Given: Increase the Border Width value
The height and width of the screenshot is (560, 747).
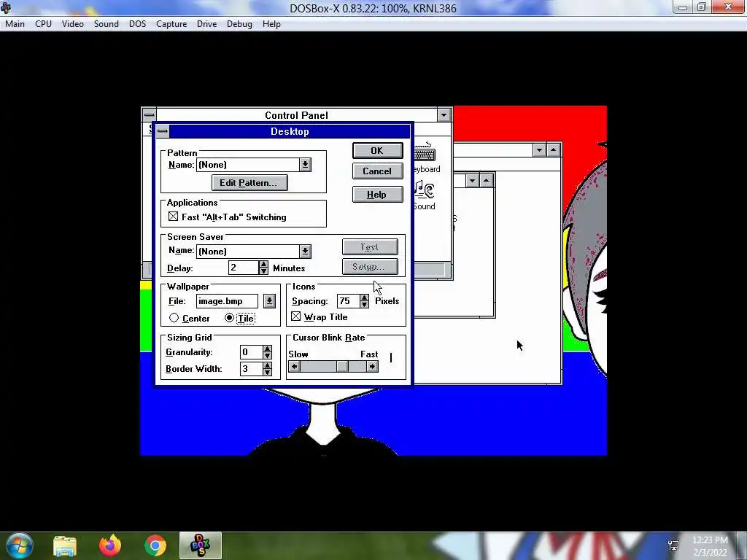Looking at the screenshot, I should (267, 365).
